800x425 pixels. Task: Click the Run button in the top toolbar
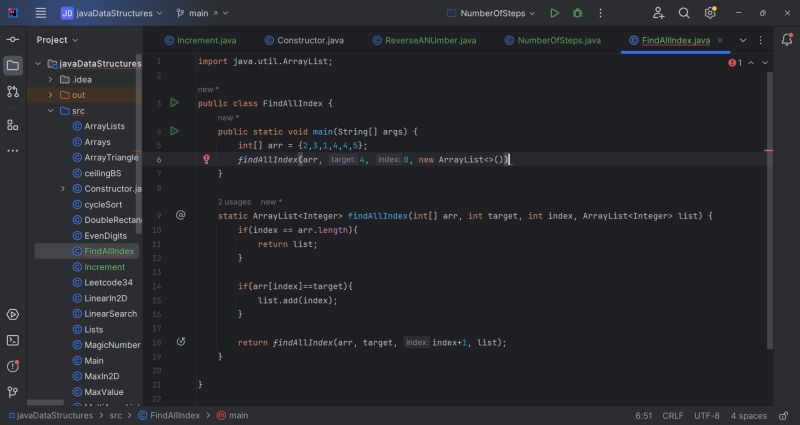coord(555,13)
